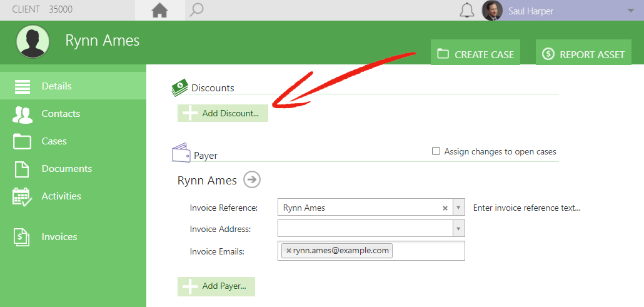Clear the Invoice Reference value
Image resolution: width=644 pixels, height=307 pixels.
(x=445, y=208)
